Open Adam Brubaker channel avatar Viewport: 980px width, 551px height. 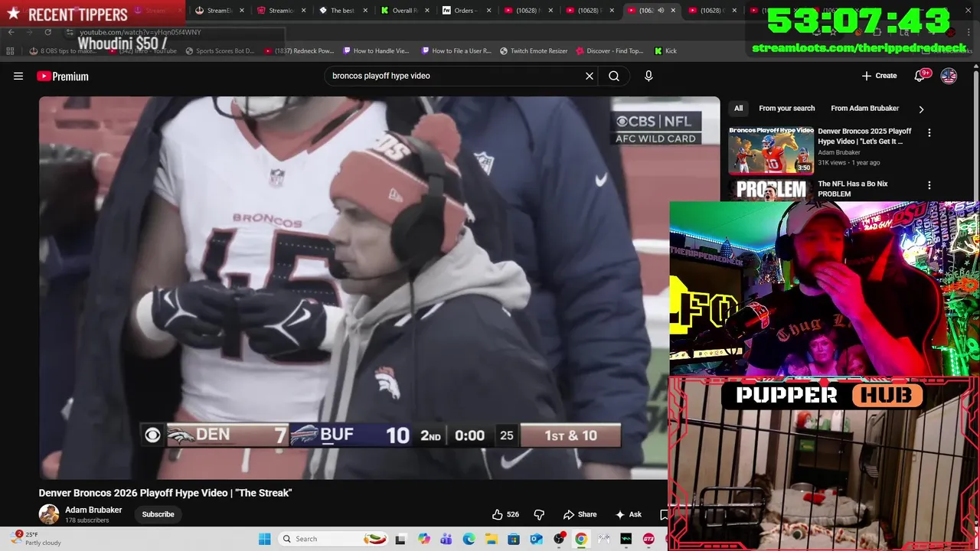coord(49,514)
